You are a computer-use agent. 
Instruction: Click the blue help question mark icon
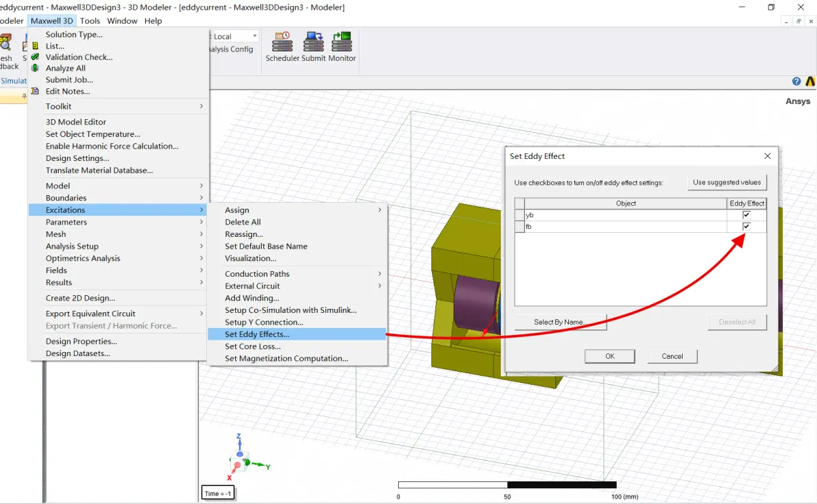click(796, 81)
